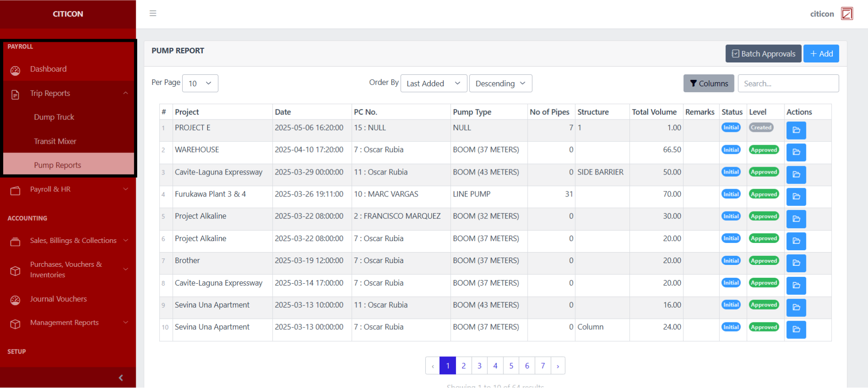Open folder action for Brother row
This screenshot has width=868, height=388.
(x=796, y=263)
